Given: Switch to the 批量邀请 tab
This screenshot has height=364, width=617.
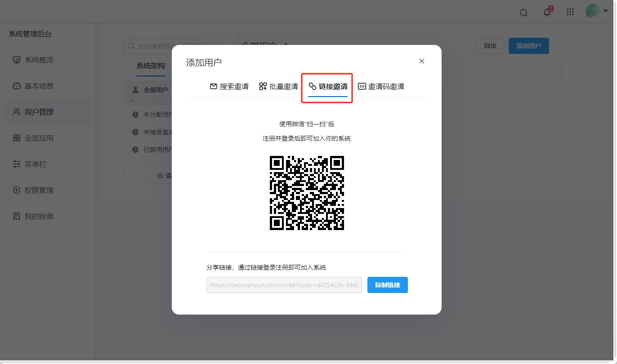Looking at the screenshot, I should (x=279, y=86).
